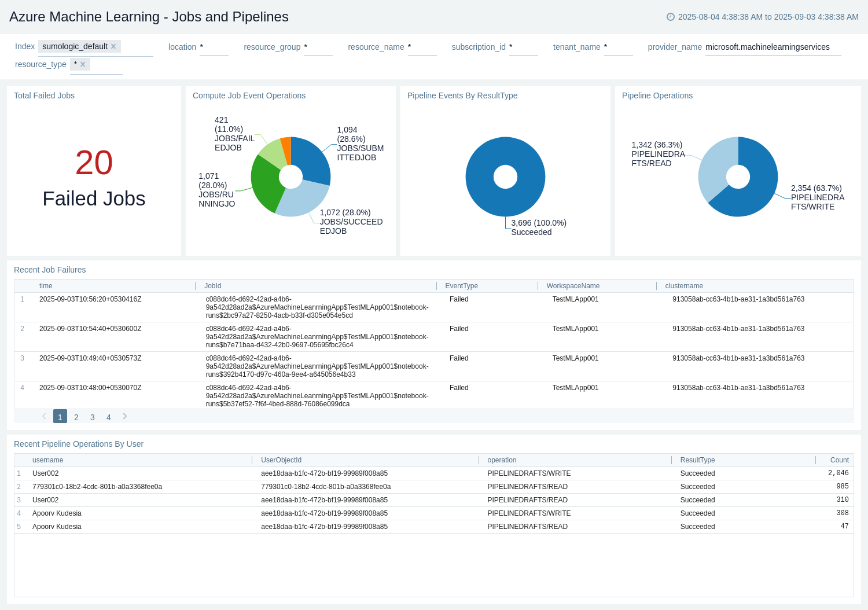868x610 pixels.
Task: Sort by WorkspaceName column header
Action: (x=573, y=286)
